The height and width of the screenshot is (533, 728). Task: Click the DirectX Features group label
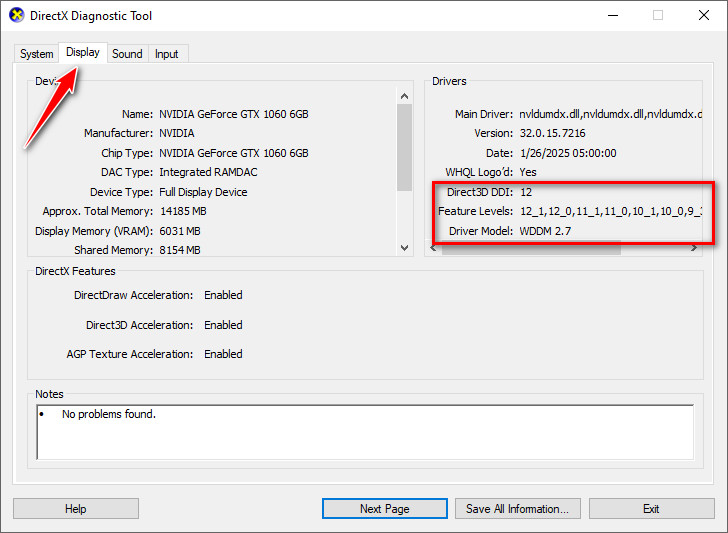tap(75, 271)
